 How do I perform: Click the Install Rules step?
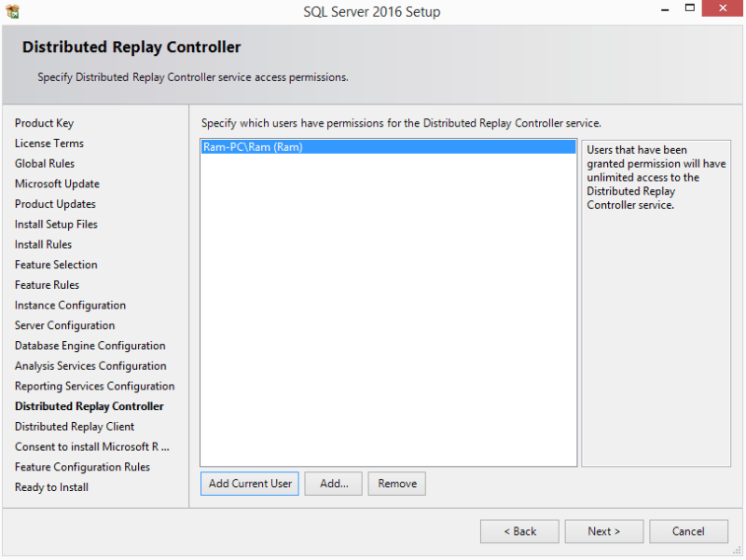43,244
